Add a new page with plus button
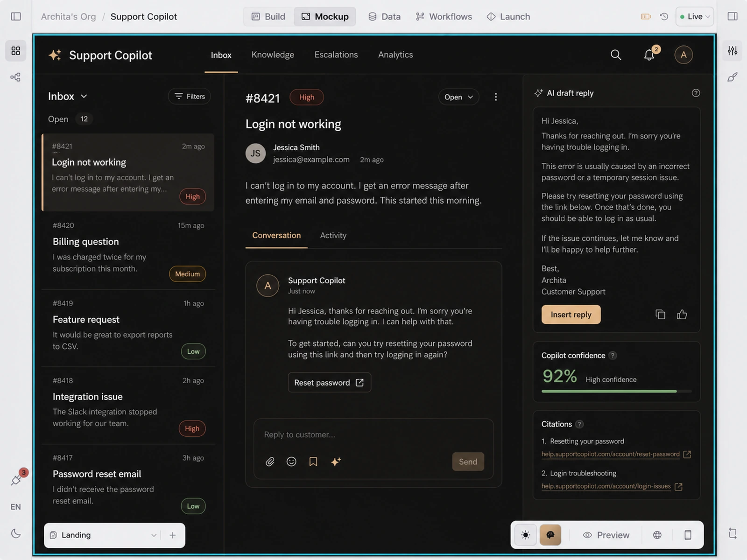 point(173,535)
